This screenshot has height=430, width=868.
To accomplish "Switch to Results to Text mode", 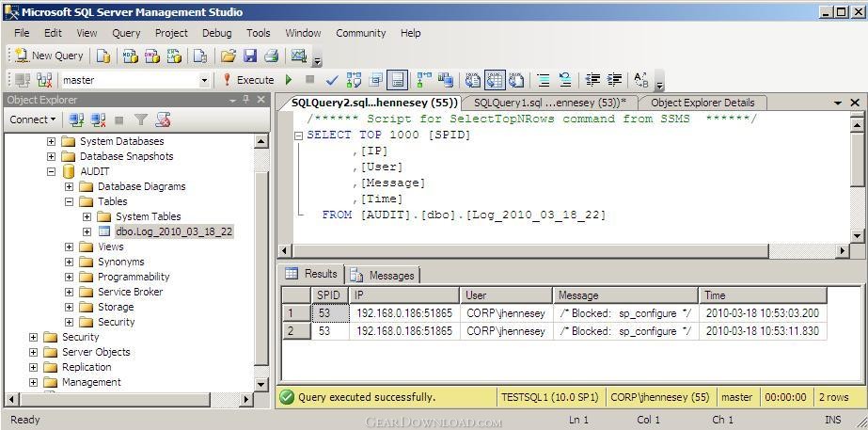I will (473, 80).
